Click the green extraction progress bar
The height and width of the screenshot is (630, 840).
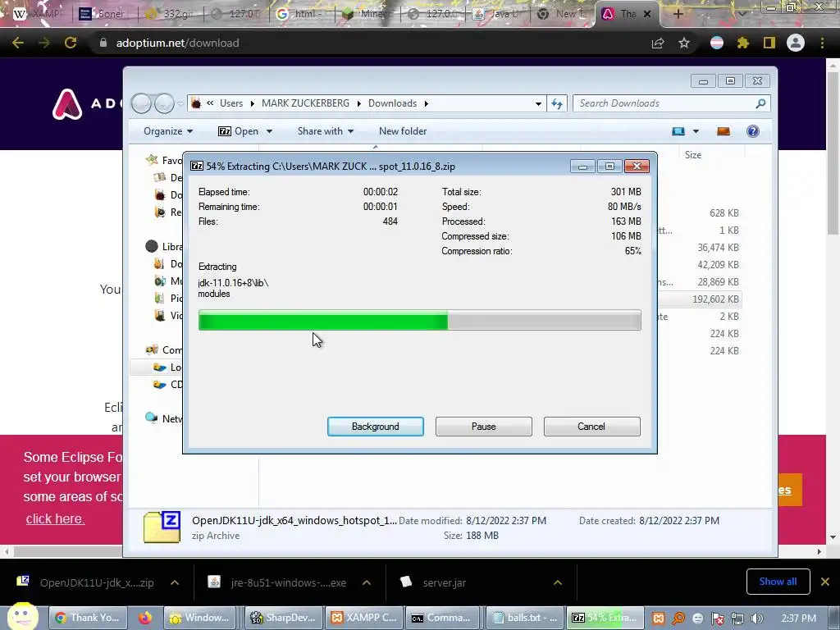point(419,321)
